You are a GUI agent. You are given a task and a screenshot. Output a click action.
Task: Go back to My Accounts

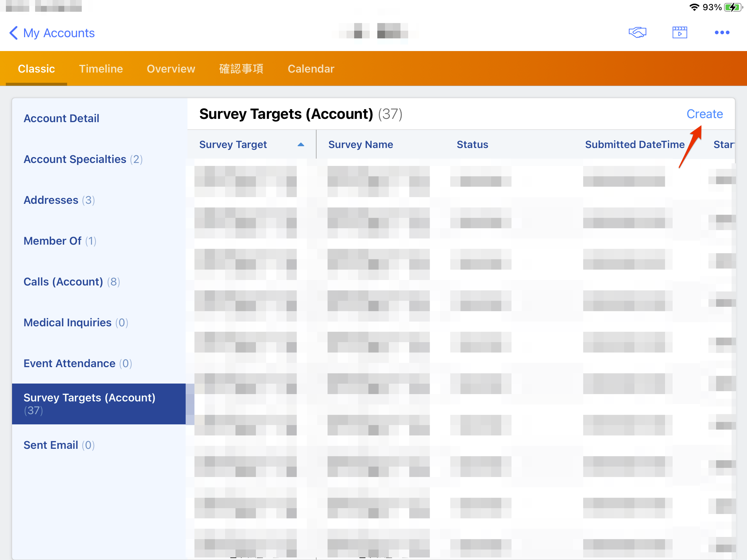pos(59,33)
